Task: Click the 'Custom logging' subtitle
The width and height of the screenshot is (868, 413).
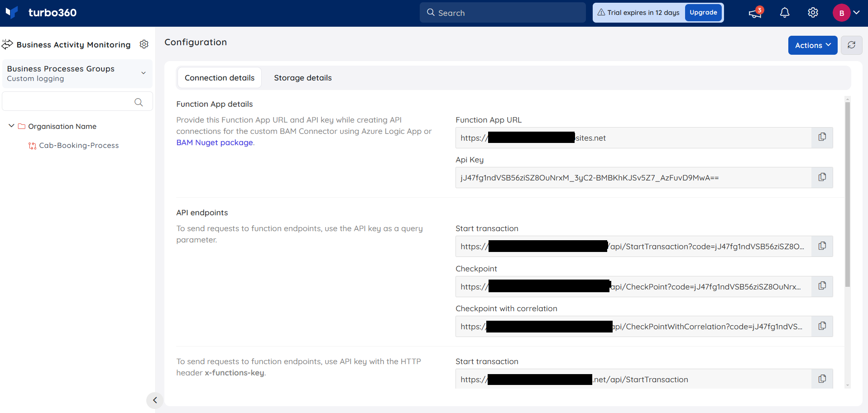Action: [35, 79]
